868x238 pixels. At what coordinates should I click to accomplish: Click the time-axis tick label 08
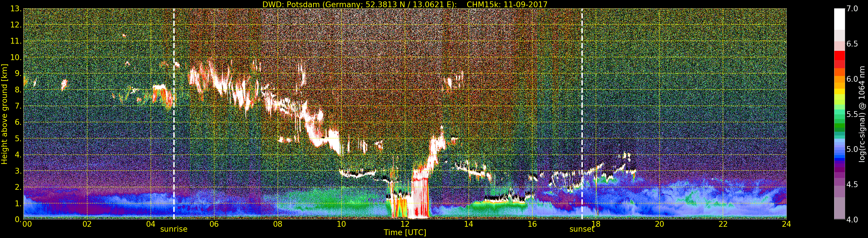[x=278, y=224]
